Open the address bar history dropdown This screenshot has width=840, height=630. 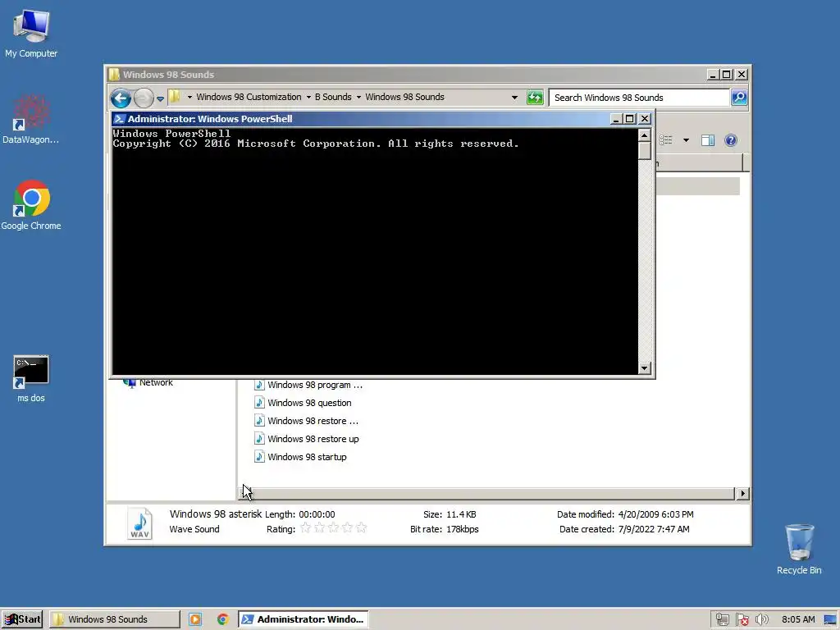(x=514, y=98)
